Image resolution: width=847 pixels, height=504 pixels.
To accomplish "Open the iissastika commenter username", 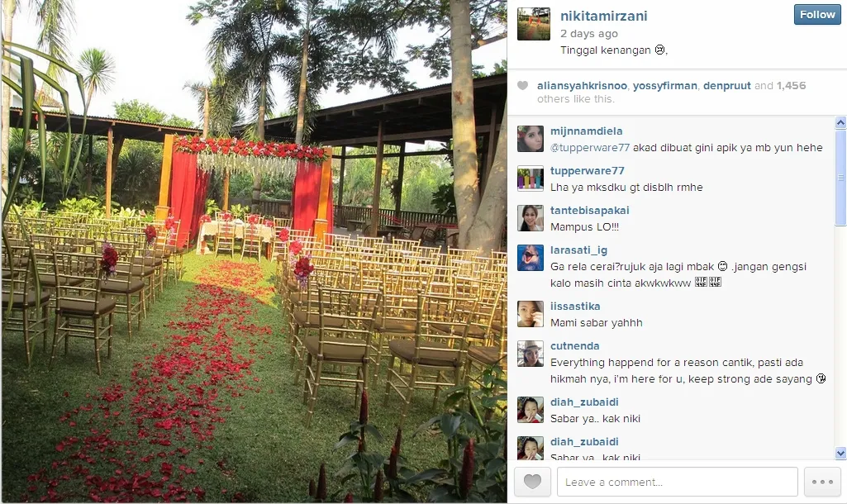I will (575, 307).
